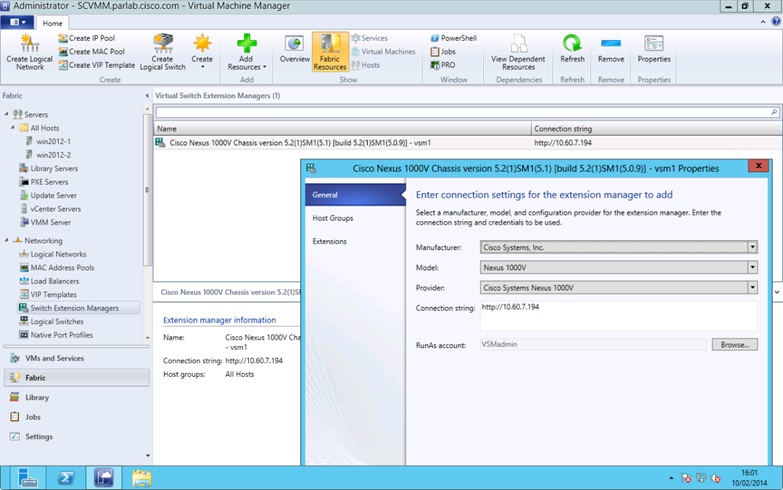Click Remove ribbon button
This screenshot has height=490, width=783.
click(611, 49)
